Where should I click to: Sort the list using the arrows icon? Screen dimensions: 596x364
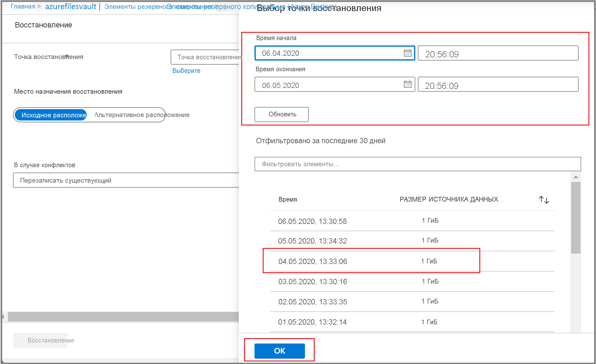point(544,200)
